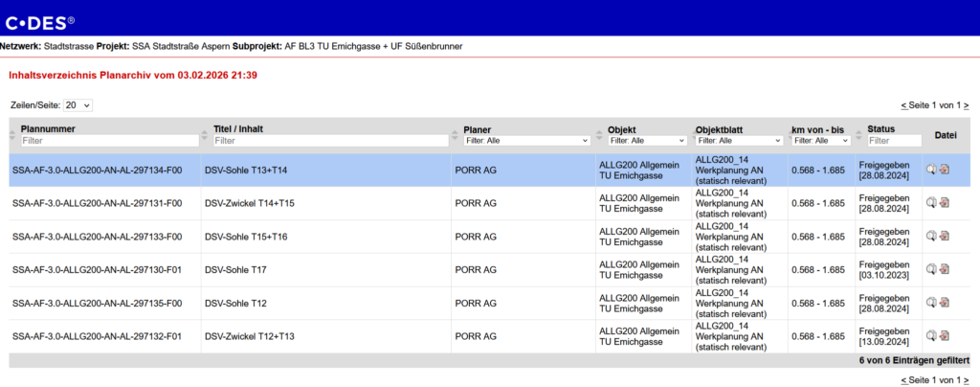Viewport: 980px width, 387px height.
Task: Open preview magnifier for DSV-Sohle T13+T14
Action: pyautogui.click(x=931, y=171)
